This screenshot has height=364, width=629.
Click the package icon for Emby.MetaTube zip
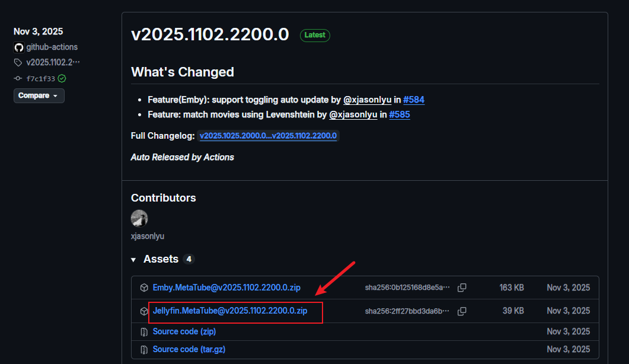(144, 288)
